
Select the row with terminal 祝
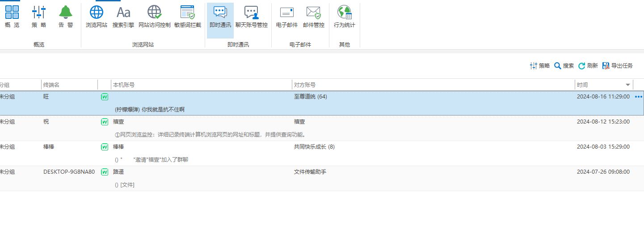point(322,128)
